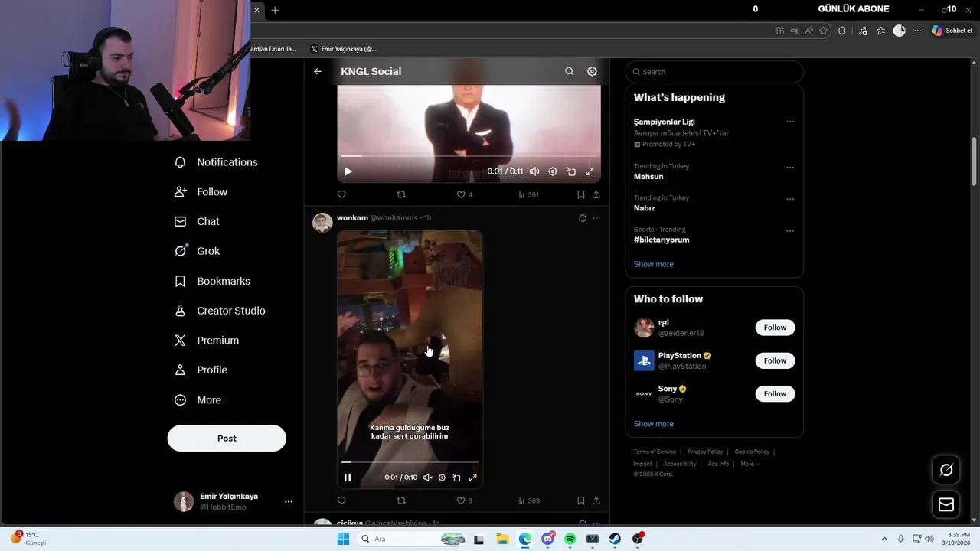Open Grok explain icon on wonkam post
Image resolution: width=980 pixels, height=551 pixels.
[583, 218]
